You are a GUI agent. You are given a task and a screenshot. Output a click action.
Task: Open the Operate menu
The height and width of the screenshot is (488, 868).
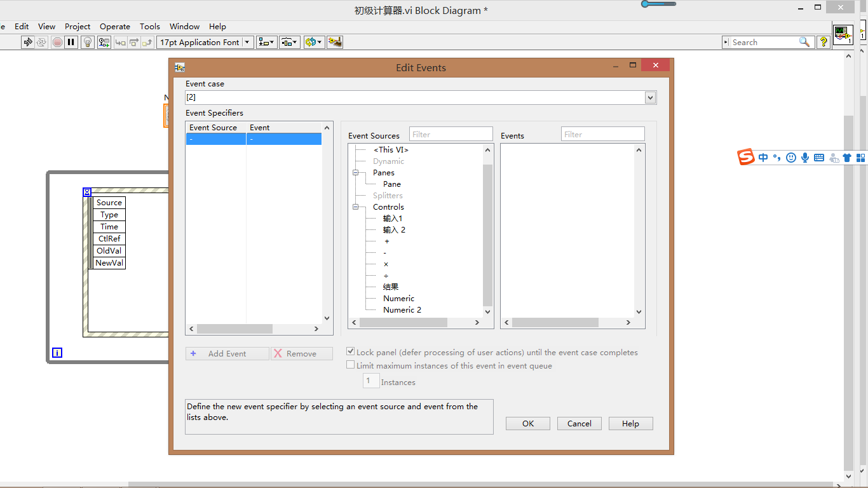click(115, 27)
